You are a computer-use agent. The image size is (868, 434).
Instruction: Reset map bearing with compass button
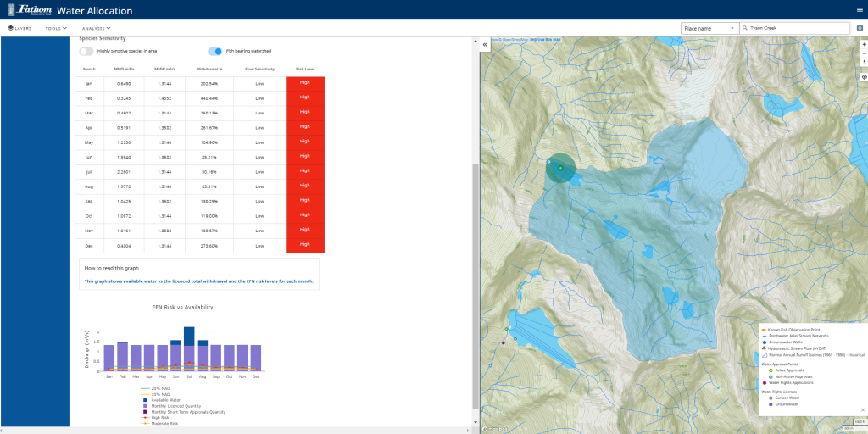point(864,63)
